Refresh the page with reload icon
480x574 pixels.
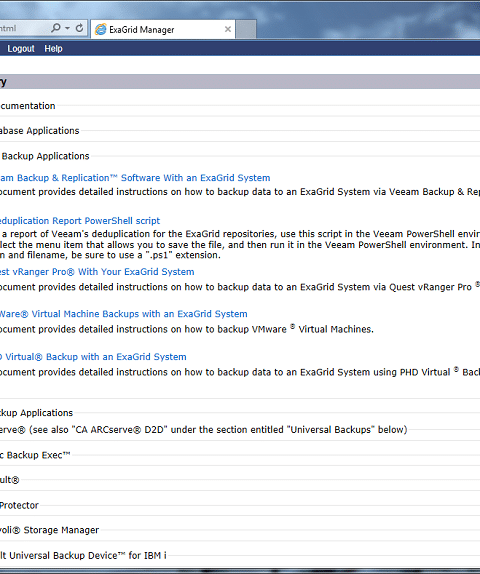79,28
